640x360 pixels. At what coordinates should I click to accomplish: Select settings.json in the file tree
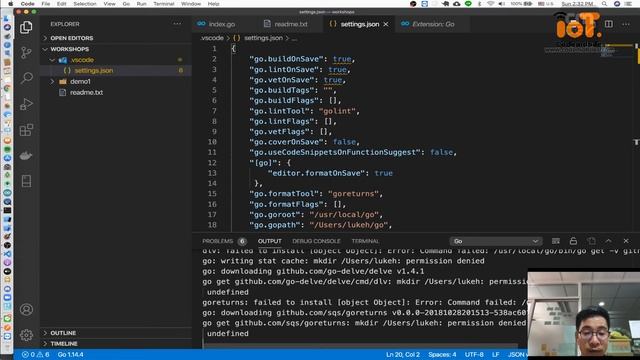tap(93, 70)
